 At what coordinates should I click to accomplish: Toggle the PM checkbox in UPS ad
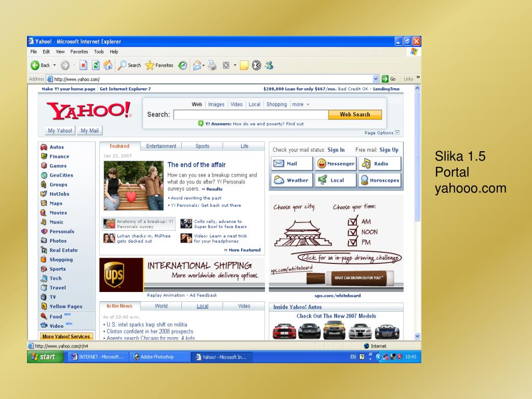[353, 242]
